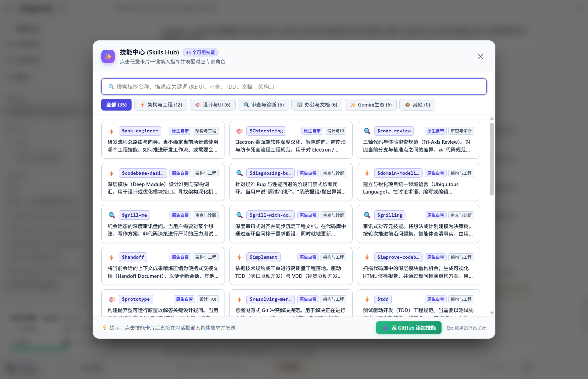Click the magnifier icon on $code-review card
The height and width of the screenshot is (379, 588).
coord(367,131)
